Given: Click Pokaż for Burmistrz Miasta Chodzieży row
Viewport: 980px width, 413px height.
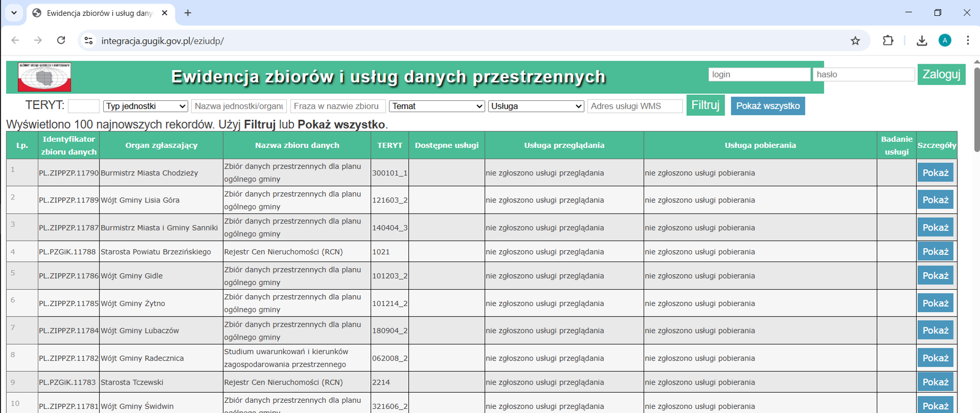Looking at the screenshot, I should point(935,173).
